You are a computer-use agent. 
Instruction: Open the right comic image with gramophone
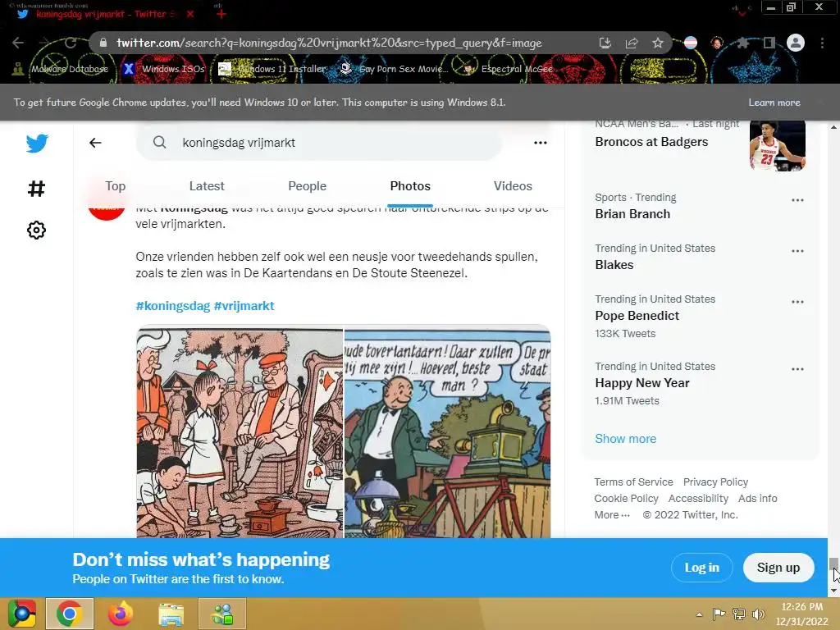447,433
